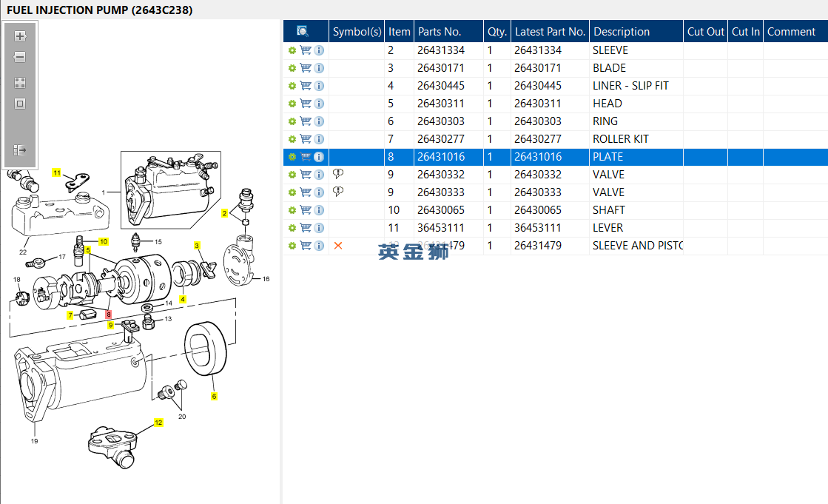828x504 pixels.
Task: Click the single-square fit view icon
Action: 20,104
